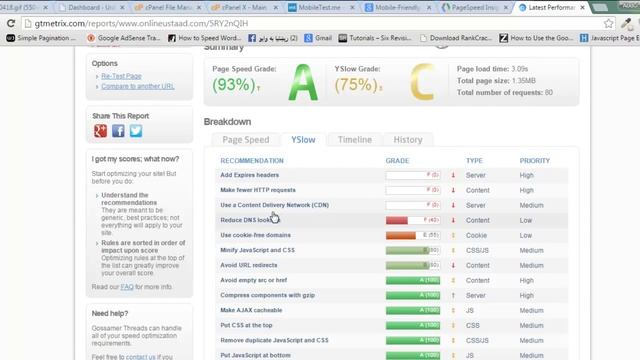The width and height of the screenshot is (640, 360).
Task: Expand Make fewer HTTP requests recommendation
Action: click(x=258, y=190)
